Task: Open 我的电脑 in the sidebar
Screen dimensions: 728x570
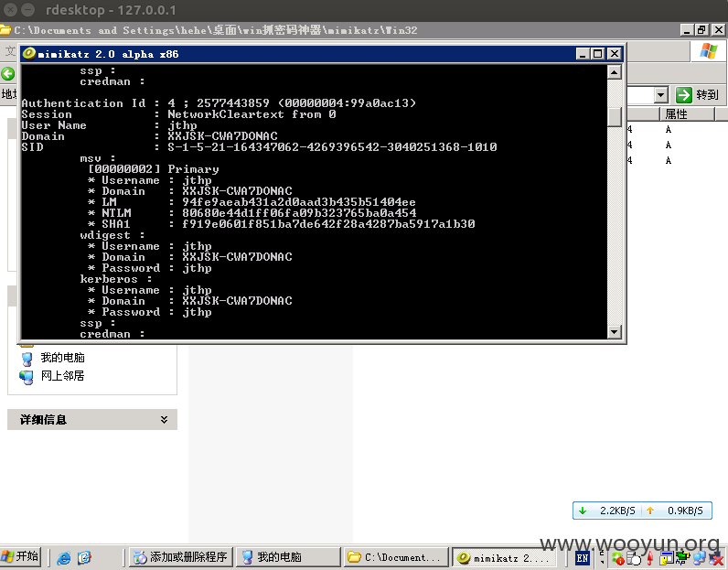Action: click(x=63, y=357)
